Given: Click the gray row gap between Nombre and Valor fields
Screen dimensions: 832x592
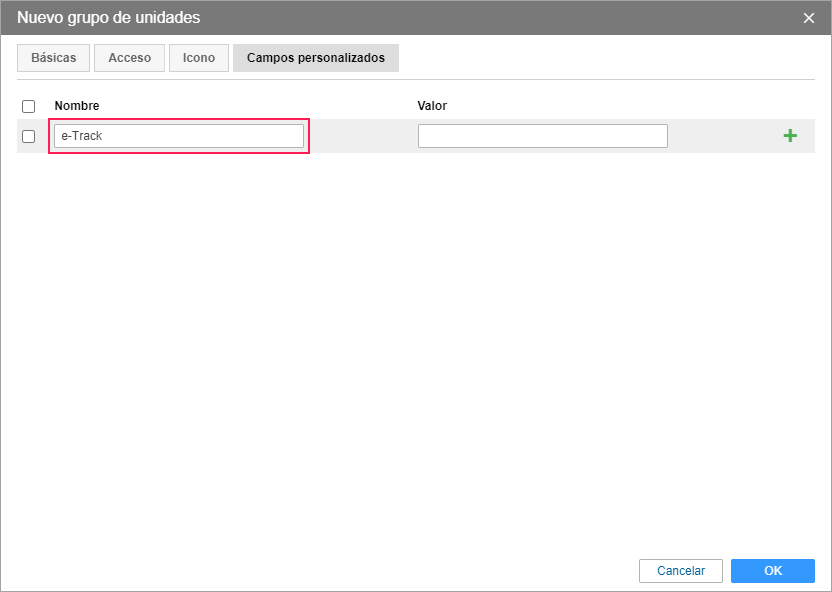Looking at the screenshot, I should coord(362,136).
